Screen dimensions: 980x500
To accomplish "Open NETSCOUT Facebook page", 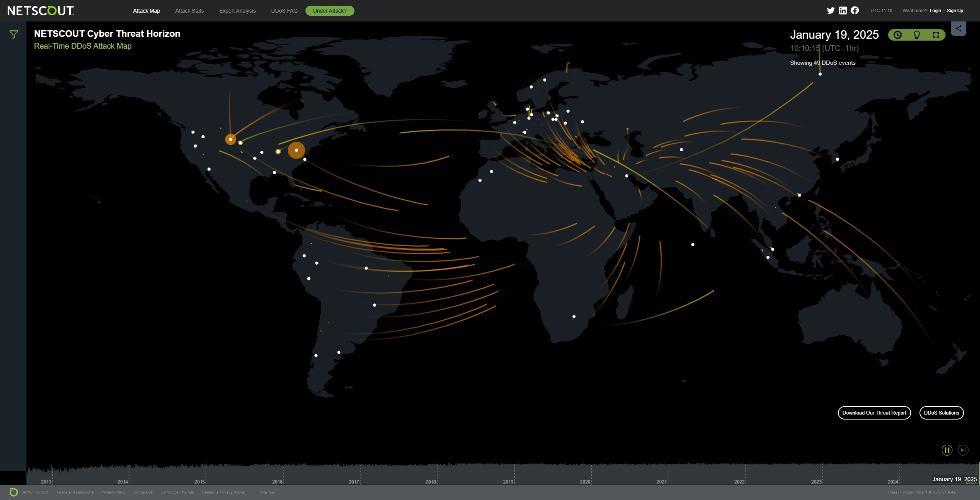I will point(855,11).
